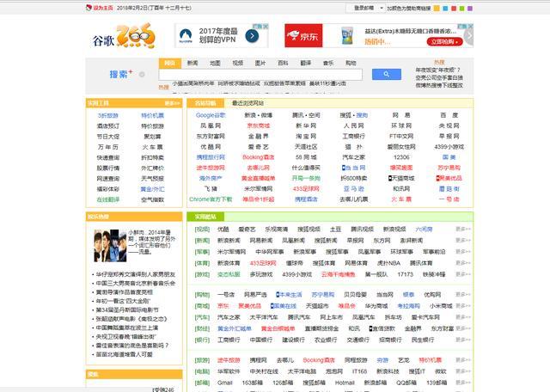Select the 新闻 search tab

click(x=192, y=63)
